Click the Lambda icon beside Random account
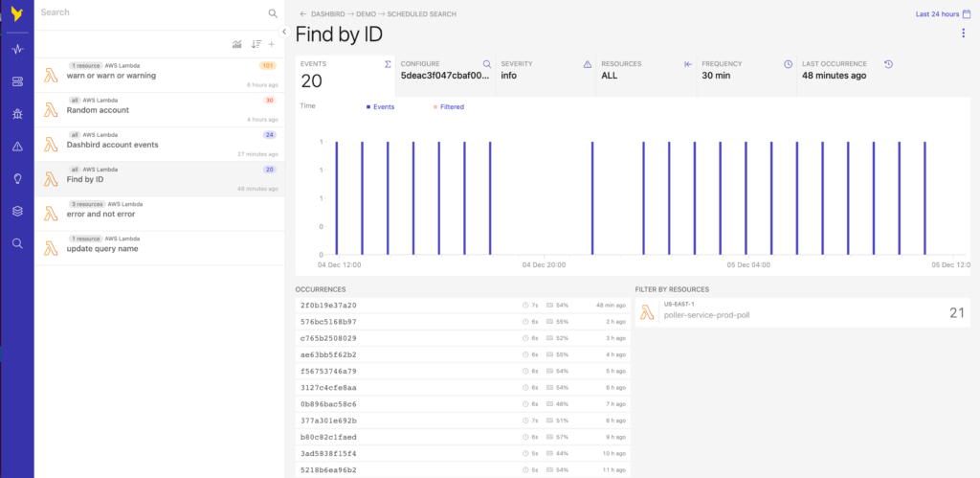The width and height of the screenshot is (980, 478). (51, 110)
